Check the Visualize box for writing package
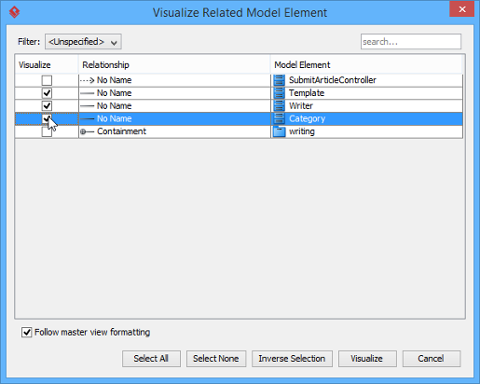Viewport: 480px width, 384px height. (47, 132)
